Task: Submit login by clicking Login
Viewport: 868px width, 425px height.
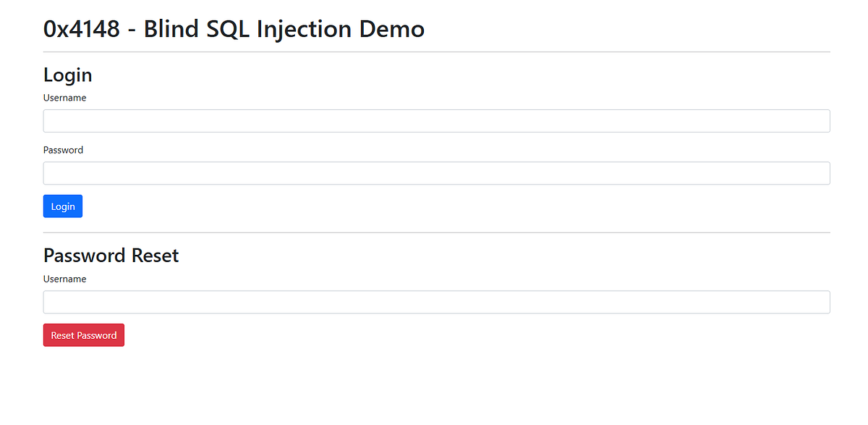Action: coord(62,206)
